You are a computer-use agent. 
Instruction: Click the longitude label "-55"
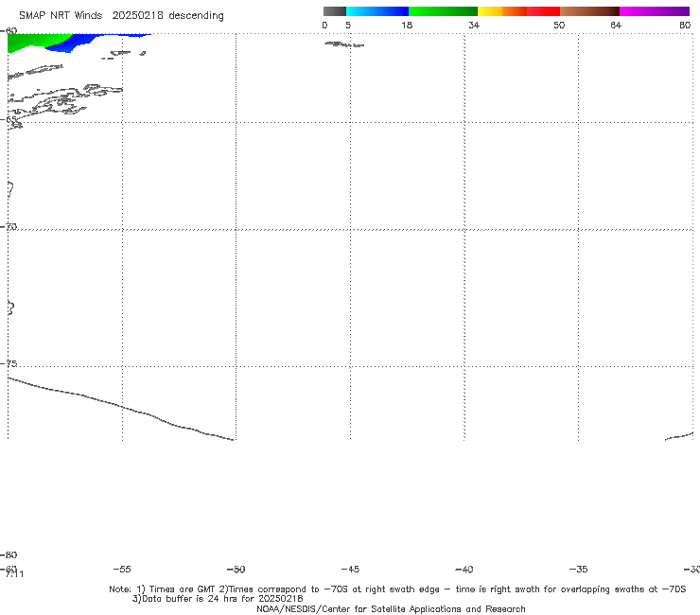(x=122, y=569)
